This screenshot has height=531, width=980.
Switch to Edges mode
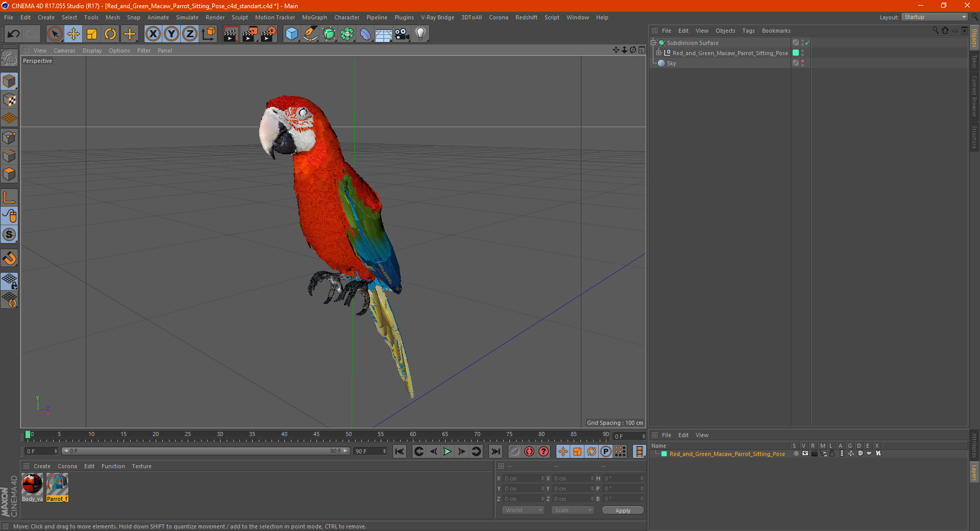pyautogui.click(x=9, y=156)
